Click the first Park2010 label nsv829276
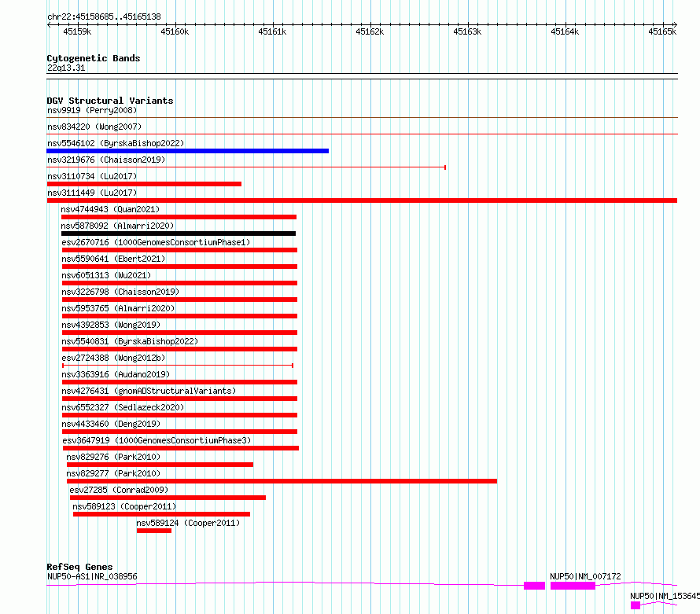The width and height of the screenshot is (700, 614). [113, 457]
